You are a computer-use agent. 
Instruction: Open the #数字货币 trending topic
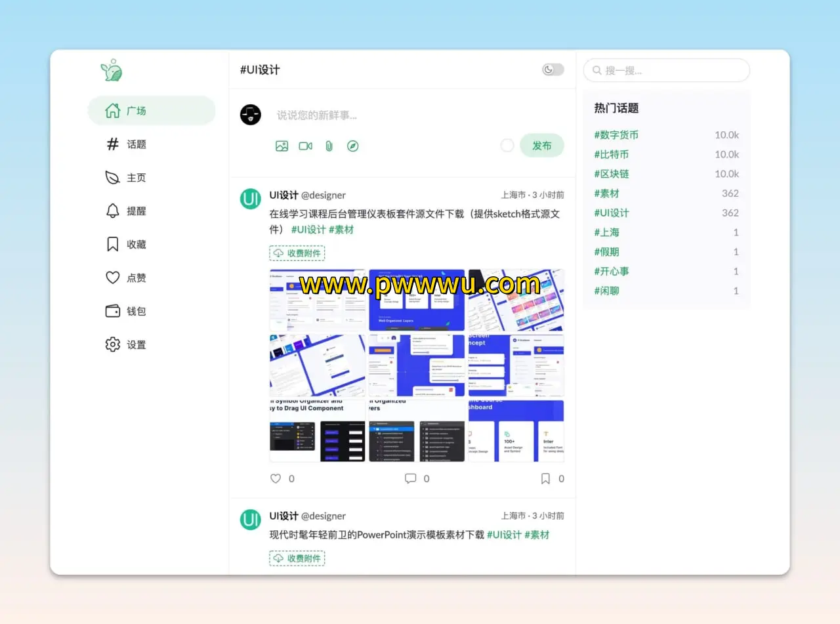[616, 135]
